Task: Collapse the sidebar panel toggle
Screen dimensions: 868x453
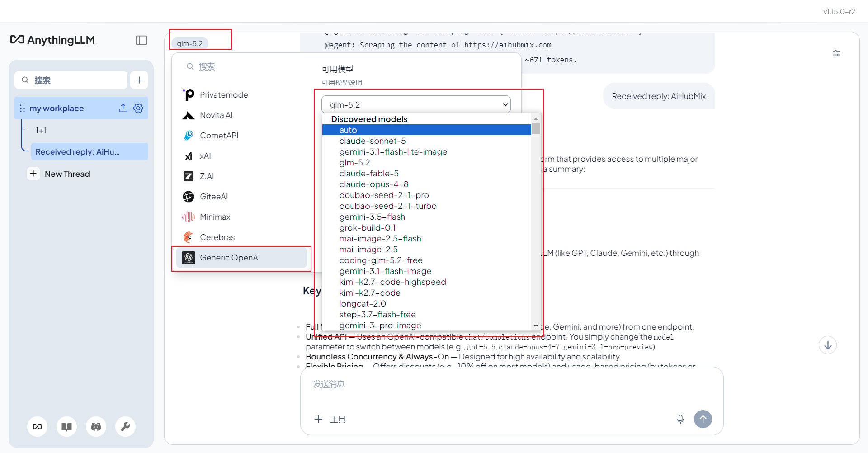Action: click(142, 40)
